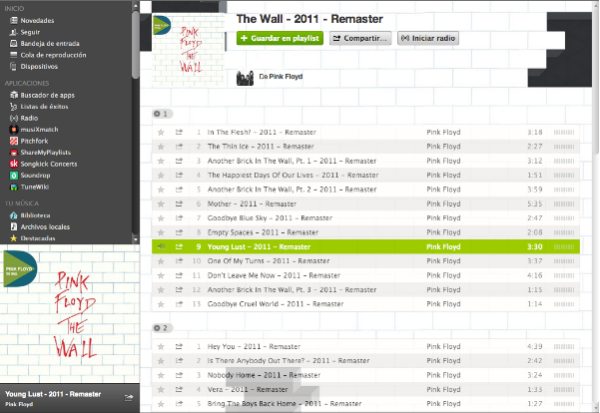
Task: Click the speaker icon on Young Lust row
Action: [x=161, y=247]
